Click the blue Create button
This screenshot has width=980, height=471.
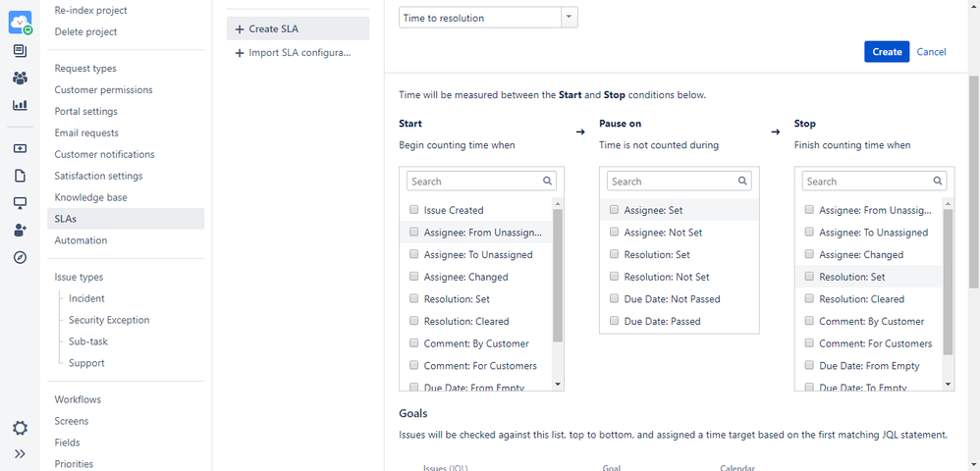pyautogui.click(x=887, y=51)
